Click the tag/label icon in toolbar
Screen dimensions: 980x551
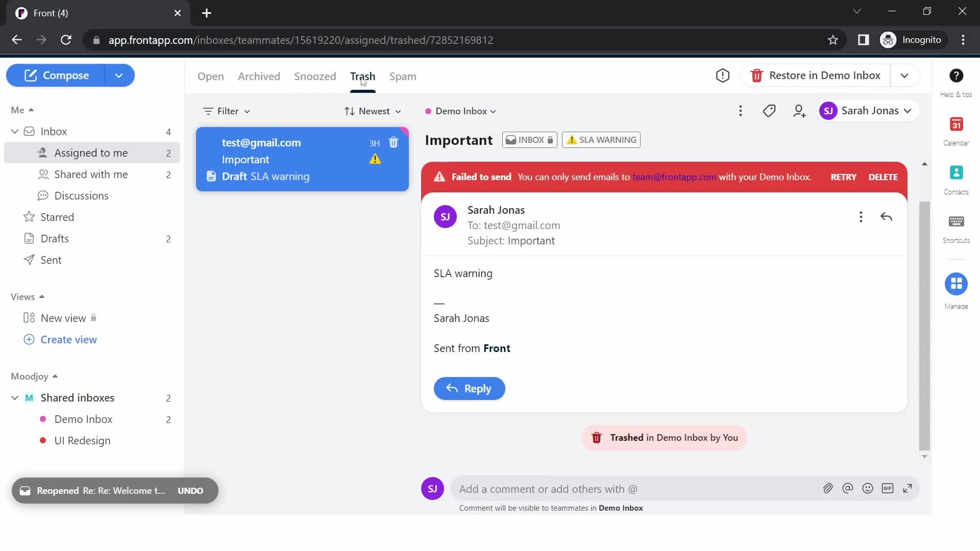770,111
